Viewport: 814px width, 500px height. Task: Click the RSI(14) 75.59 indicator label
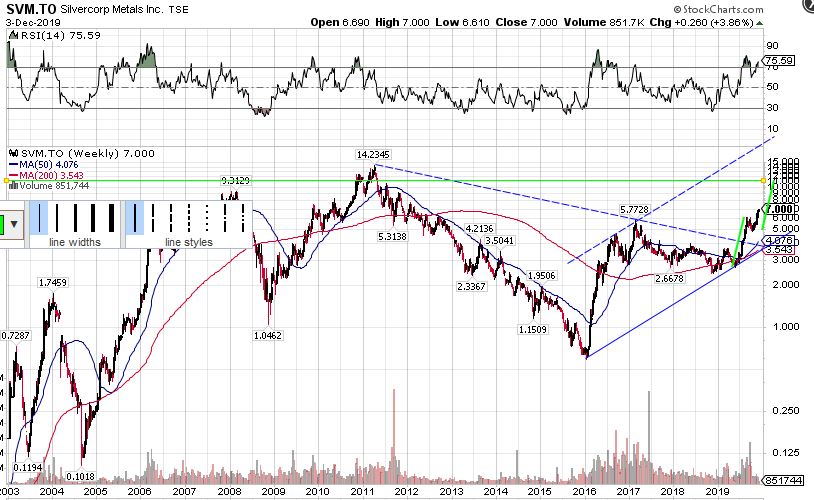55,35
